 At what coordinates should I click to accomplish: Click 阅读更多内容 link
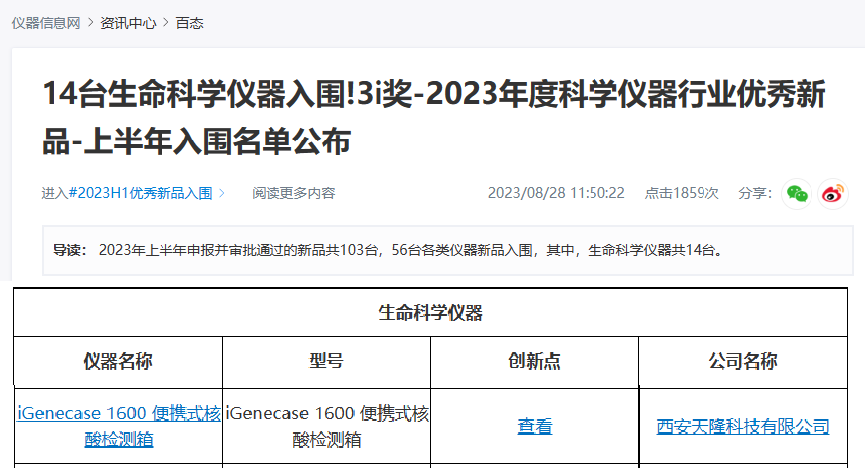(293, 193)
